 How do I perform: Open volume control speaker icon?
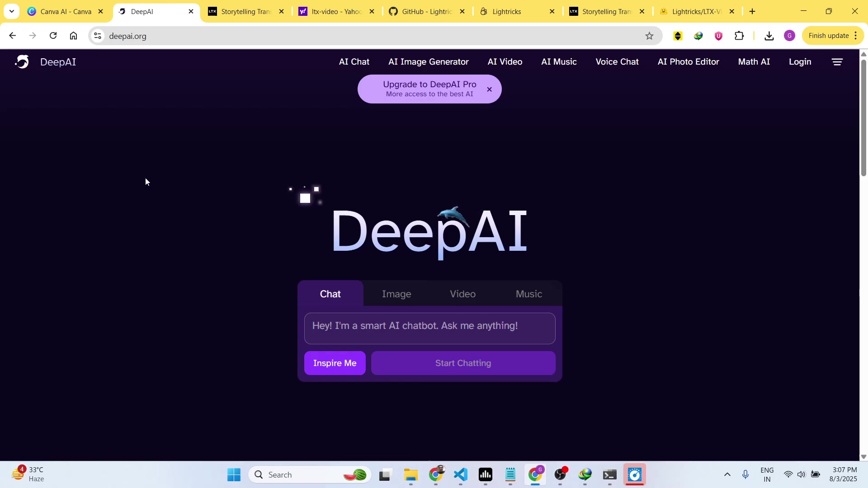click(802, 474)
